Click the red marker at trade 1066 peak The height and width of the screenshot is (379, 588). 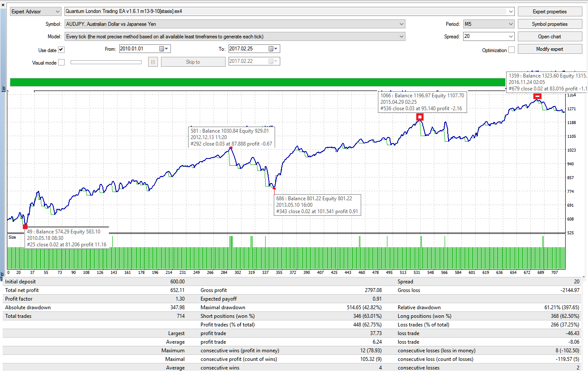[x=420, y=117]
